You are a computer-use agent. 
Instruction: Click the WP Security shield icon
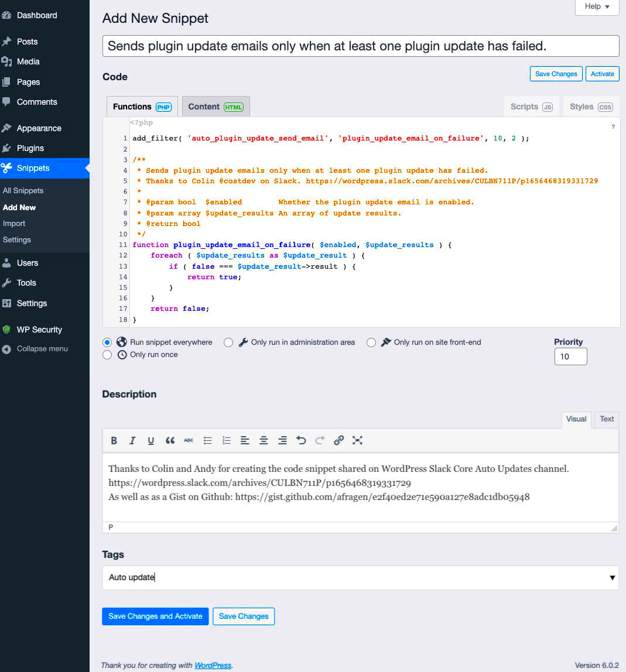click(x=6, y=330)
